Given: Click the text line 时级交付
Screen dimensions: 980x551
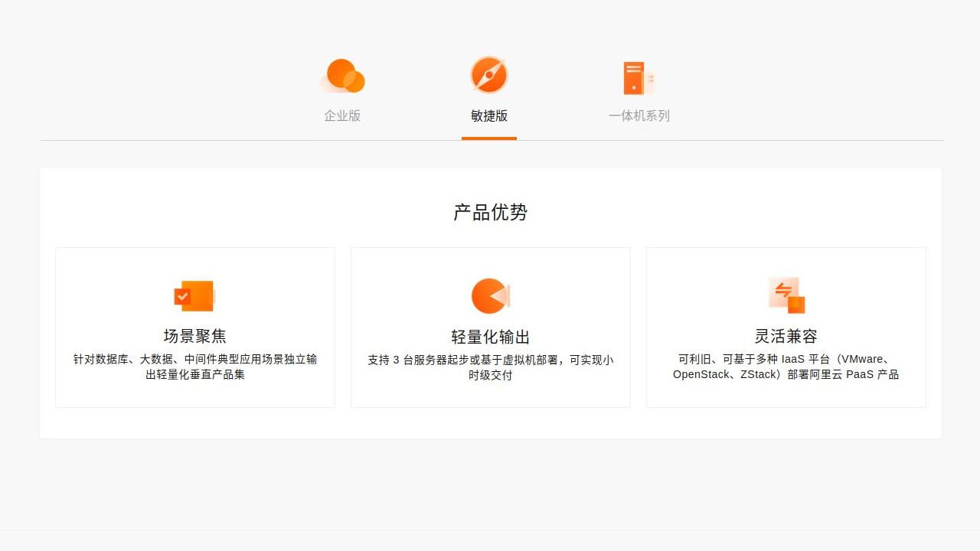Looking at the screenshot, I should 491,376.
